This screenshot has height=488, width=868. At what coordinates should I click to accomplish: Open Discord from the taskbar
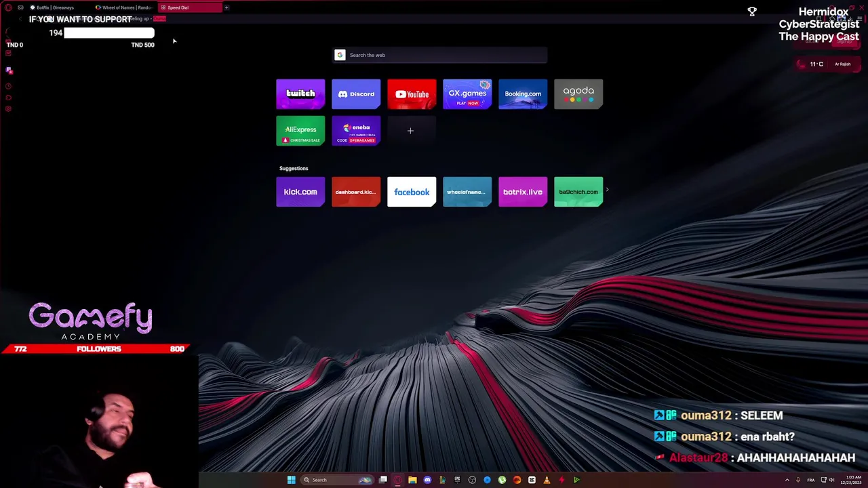(x=427, y=480)
